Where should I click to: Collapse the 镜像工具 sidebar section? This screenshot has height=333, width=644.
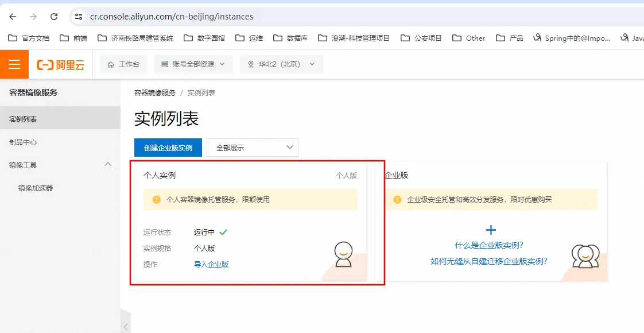tap(108, 165)
